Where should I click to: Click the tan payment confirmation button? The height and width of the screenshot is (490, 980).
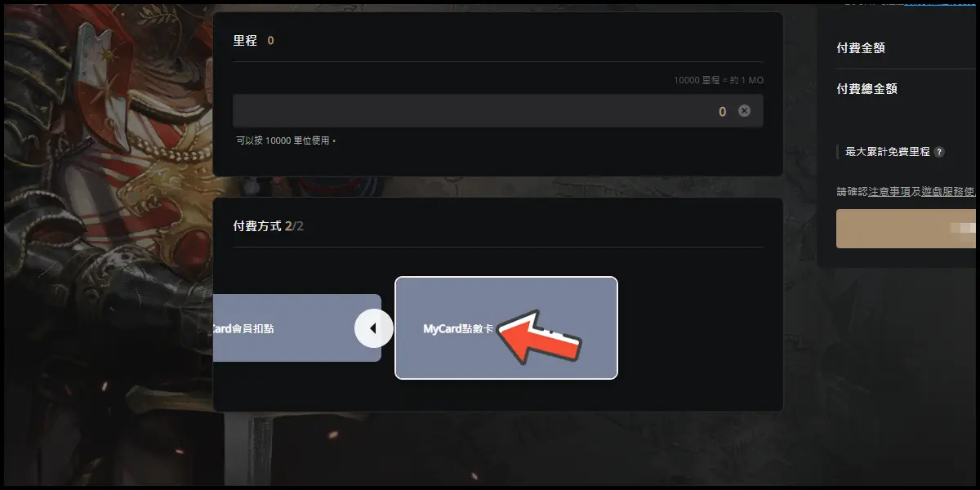click(906, 229)
